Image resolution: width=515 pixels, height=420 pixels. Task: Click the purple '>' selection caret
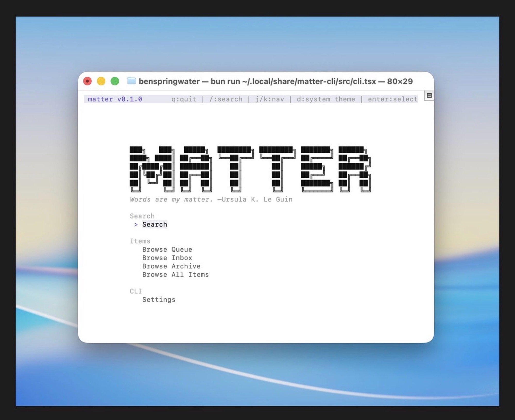tap(136, 225)
